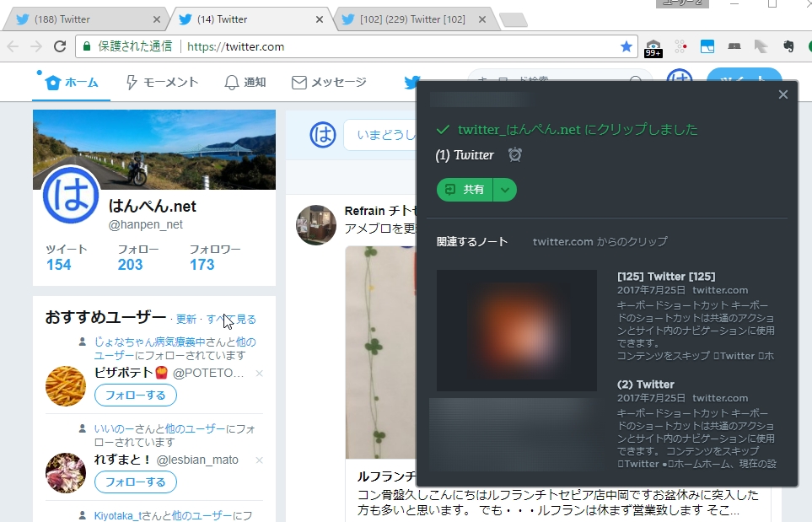Select the twitter.com からのクリップ tab

pos(600,242)
